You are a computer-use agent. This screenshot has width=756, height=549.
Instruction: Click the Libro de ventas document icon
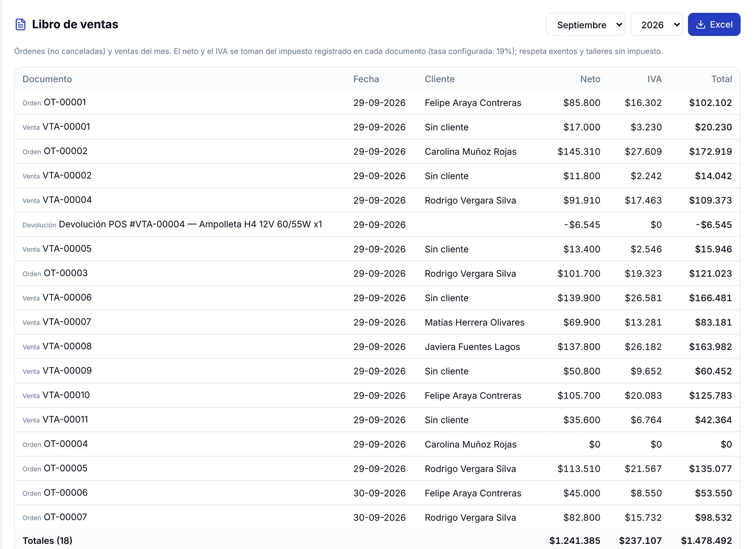click(20, 25)
